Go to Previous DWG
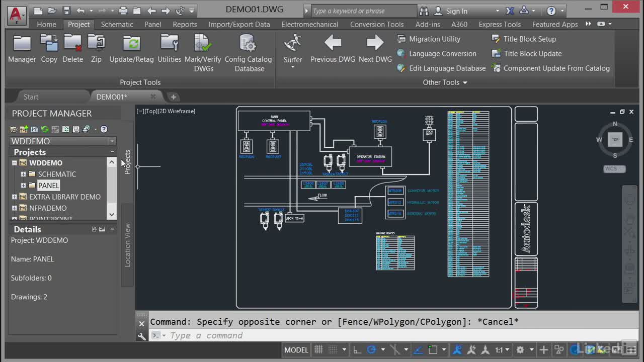 coord(333,49)
